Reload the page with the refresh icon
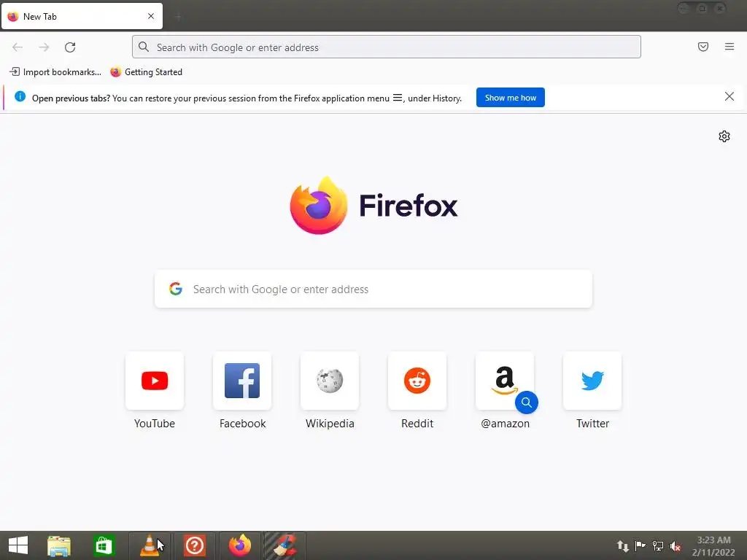The image size is (747, 560). (70, 47)
